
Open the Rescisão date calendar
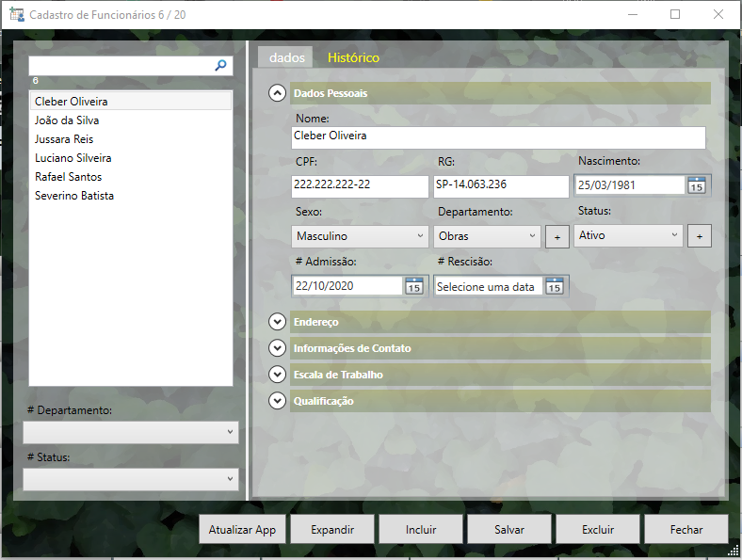pos(555,286)
